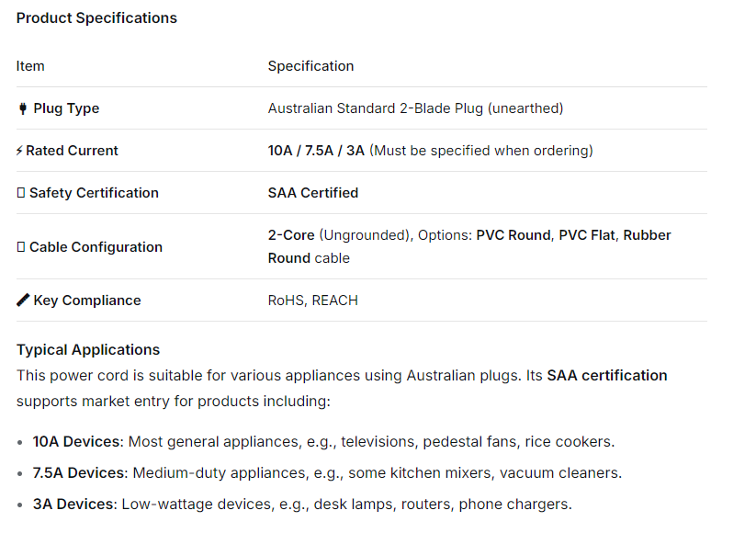Click the 10A Devices bullet label
Viewport: 756px width, 533px height.
[x=76, y=442]
